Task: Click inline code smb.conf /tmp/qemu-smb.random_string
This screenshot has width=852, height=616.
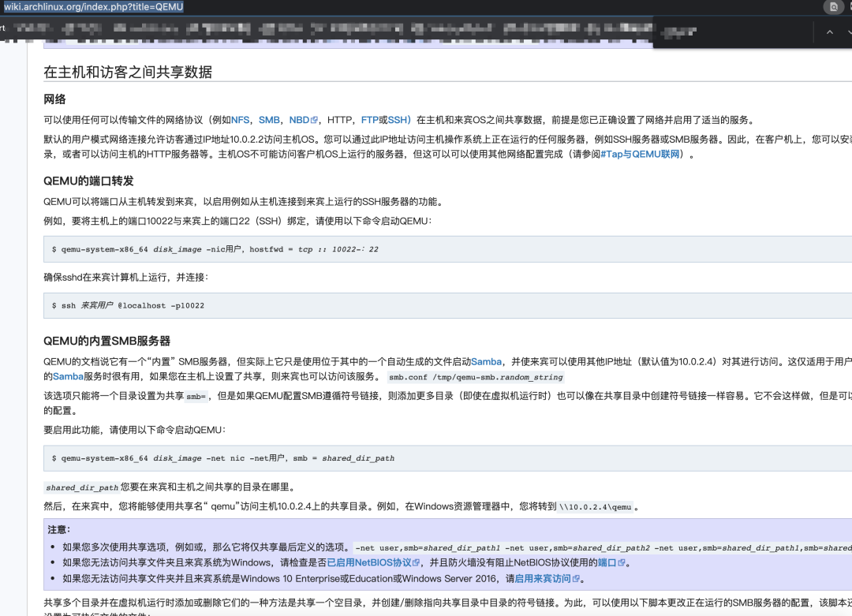Action: [x=476, y=377]
